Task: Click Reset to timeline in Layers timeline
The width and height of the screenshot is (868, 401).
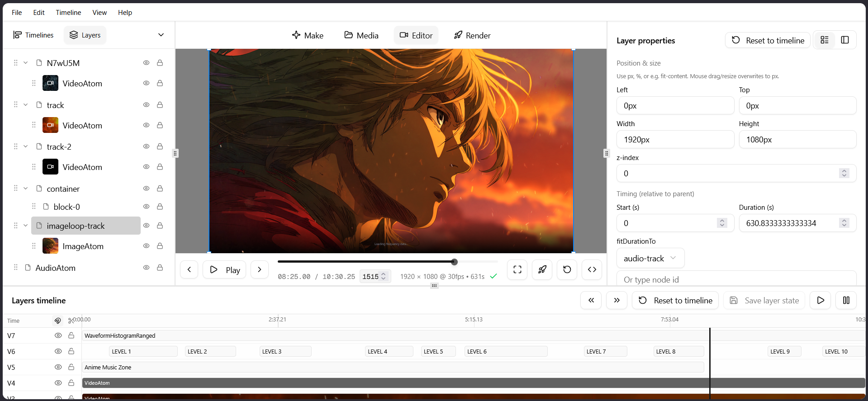Action: (x=675, y=300)
